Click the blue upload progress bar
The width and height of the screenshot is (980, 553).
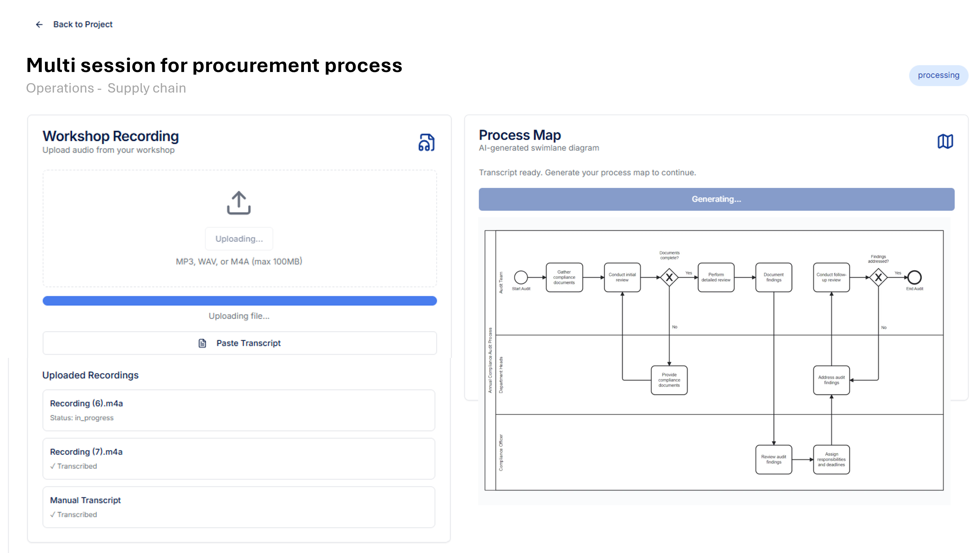point(239,301)
